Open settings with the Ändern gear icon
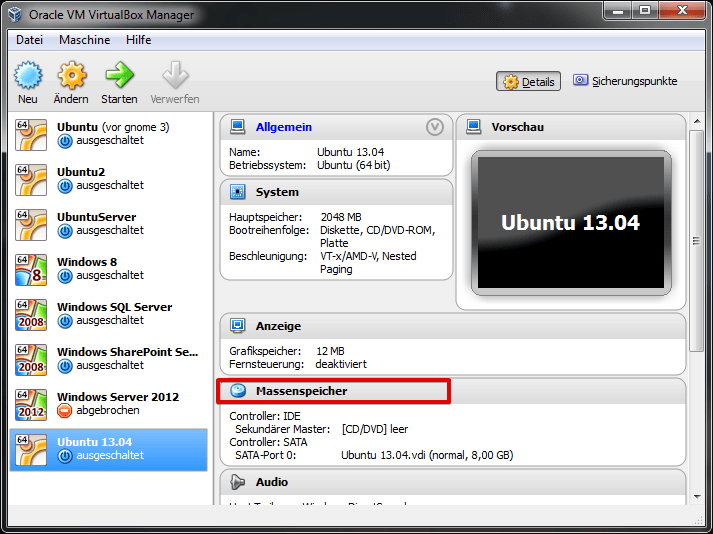Screen dimensions: 713x534 (x=71, y=75)
